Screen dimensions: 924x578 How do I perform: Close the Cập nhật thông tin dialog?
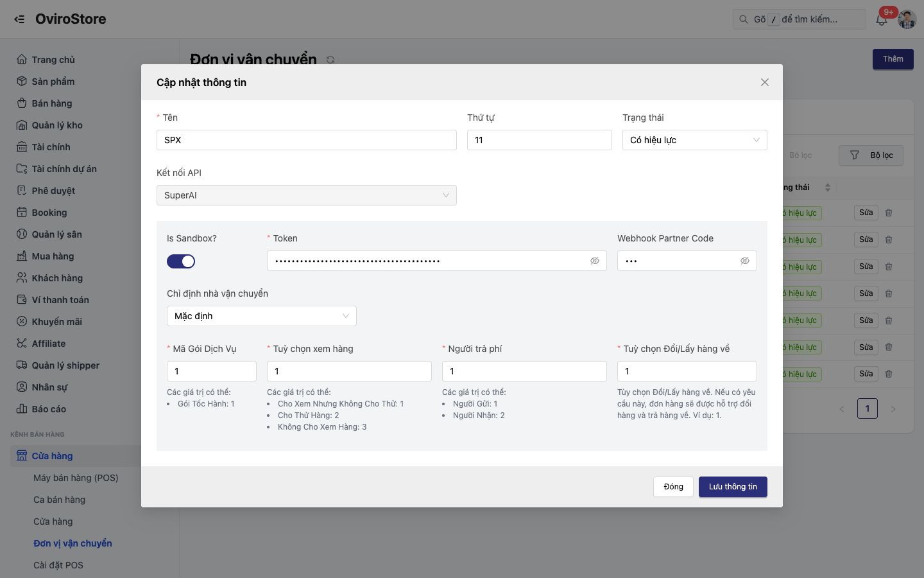pyautogui.click(x=765, y=82)
